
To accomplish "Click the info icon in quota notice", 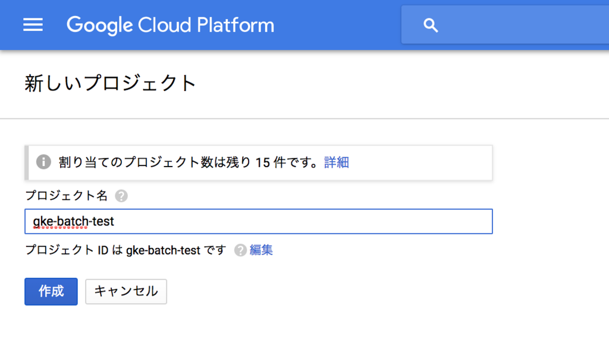I will coord(43,162).
